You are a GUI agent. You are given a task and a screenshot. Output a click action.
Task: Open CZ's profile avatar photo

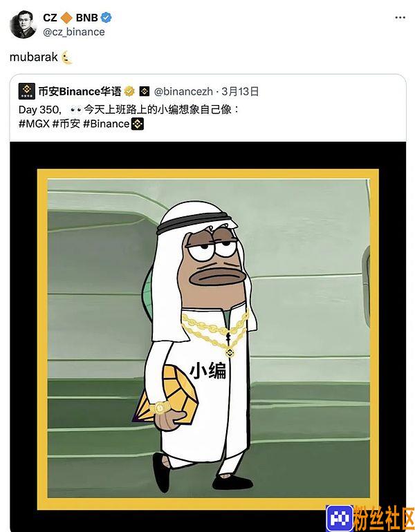23,25
